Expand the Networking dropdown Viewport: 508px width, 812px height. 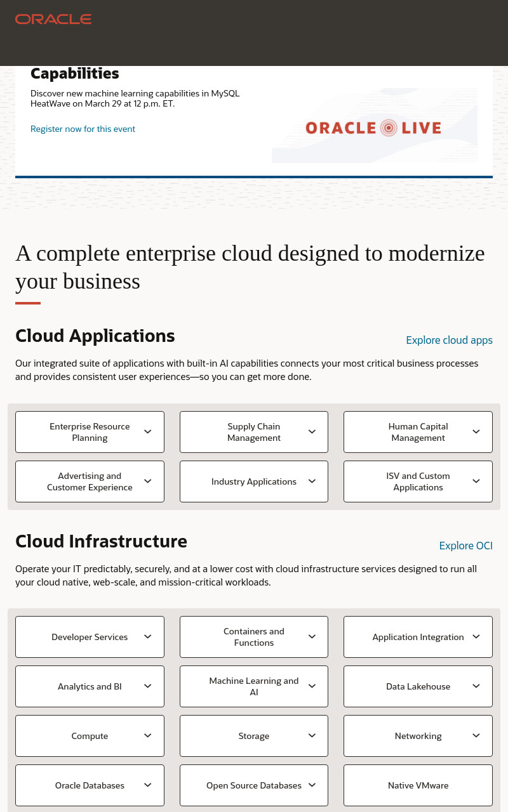(418, 736)
